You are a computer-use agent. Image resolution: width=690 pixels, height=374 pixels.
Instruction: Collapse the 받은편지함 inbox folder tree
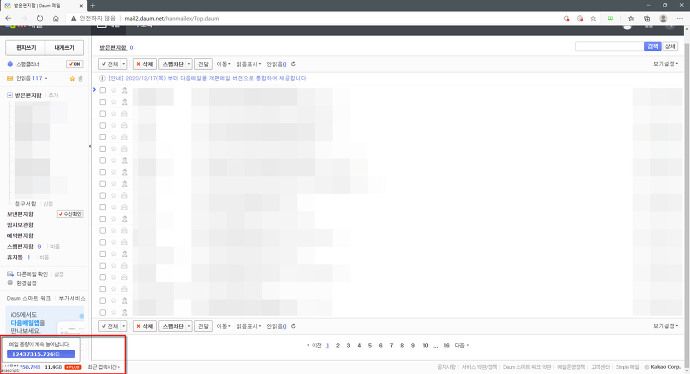coord(10,95)
